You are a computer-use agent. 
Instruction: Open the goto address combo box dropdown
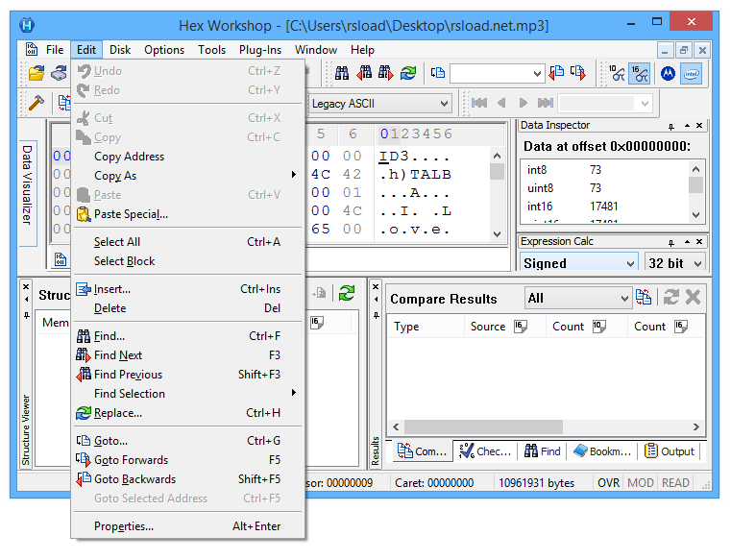pos(537,74)
